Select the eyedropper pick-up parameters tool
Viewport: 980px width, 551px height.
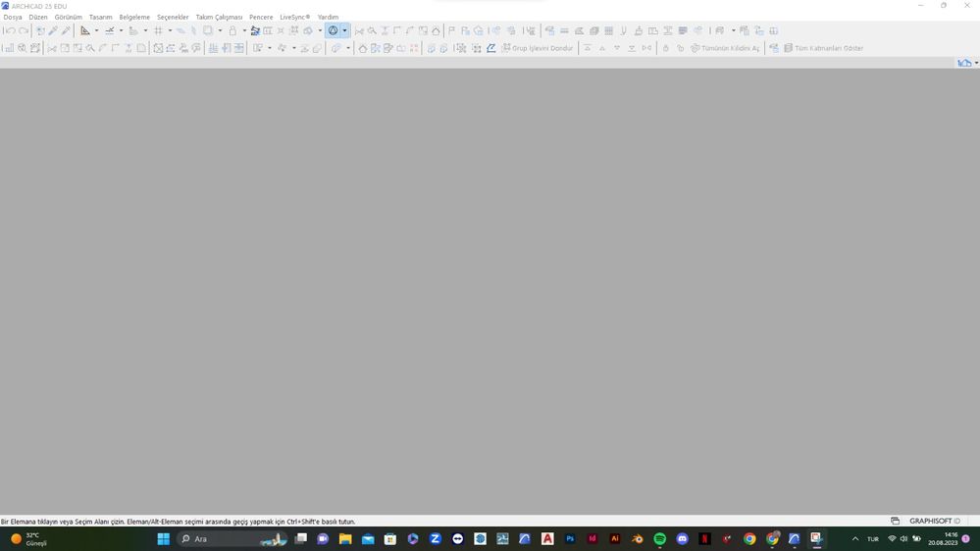pyautogui.click(x=53, y=30)
